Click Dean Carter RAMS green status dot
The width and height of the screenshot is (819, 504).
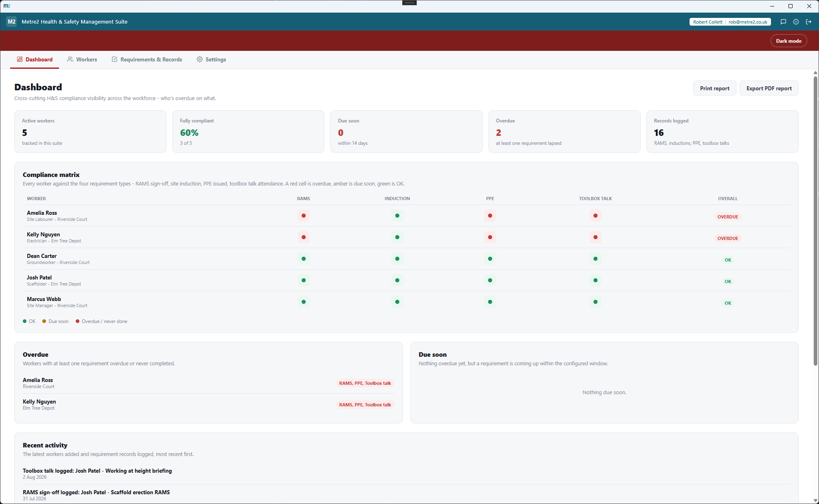coord(304,259)
